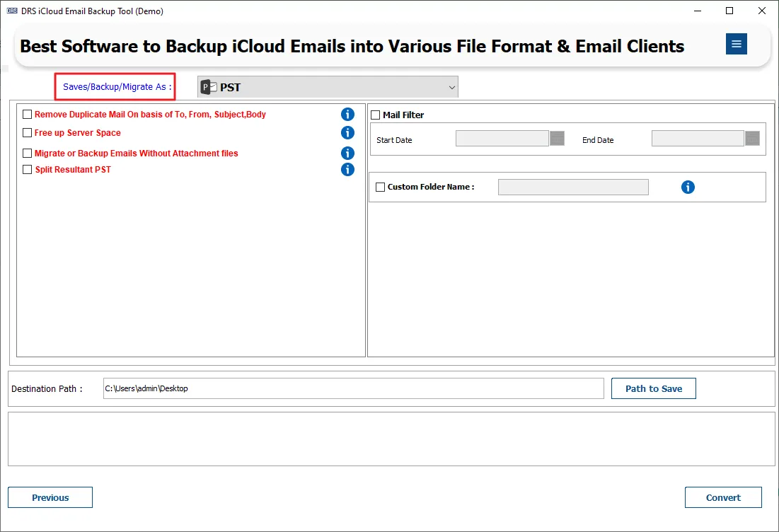Open End Date calendar picker
779x532 pixels.
(x=753, y=138)
